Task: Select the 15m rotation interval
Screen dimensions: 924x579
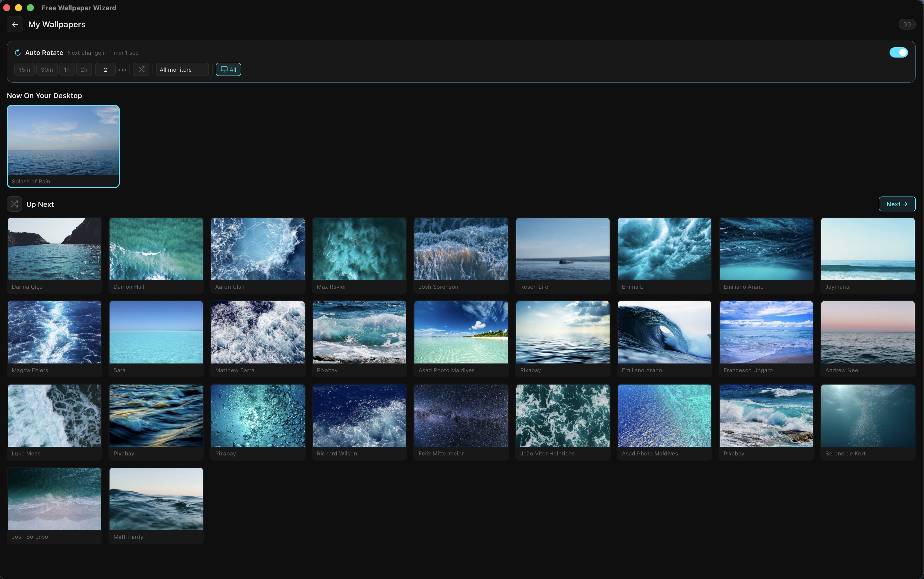Action: (24, 69)
